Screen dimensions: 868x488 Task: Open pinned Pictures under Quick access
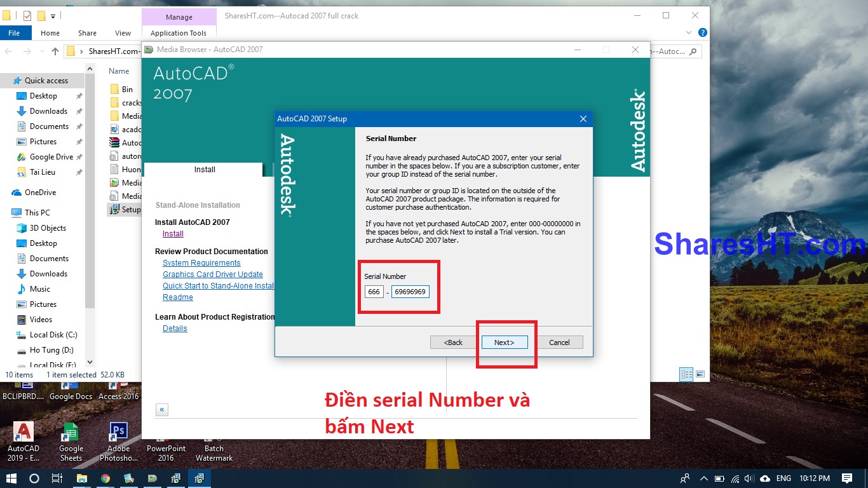pyautogui.click(x=43, y=142)
